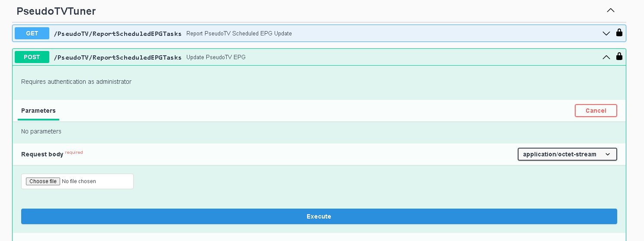
Task: Click POST /PseudoTV/ReportScheduledEPGTasks path
Action: tap(118, 57)
